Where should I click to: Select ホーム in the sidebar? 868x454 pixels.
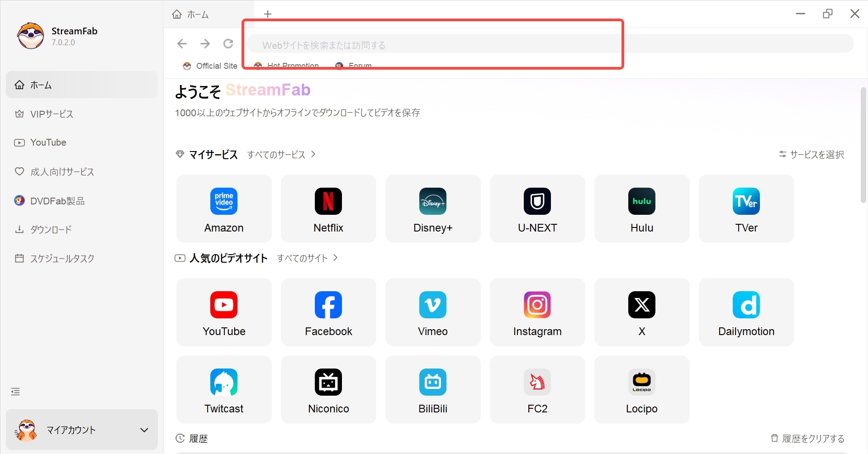click(x=82, y=85)
